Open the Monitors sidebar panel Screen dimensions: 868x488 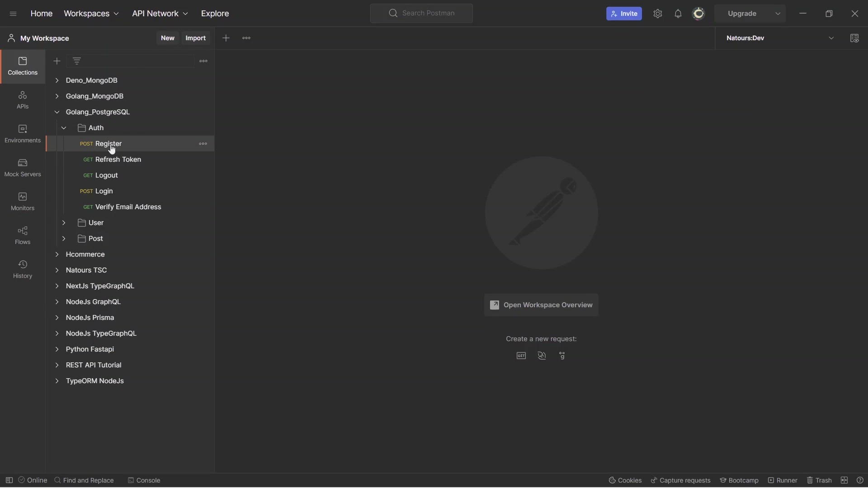[23, 202]
